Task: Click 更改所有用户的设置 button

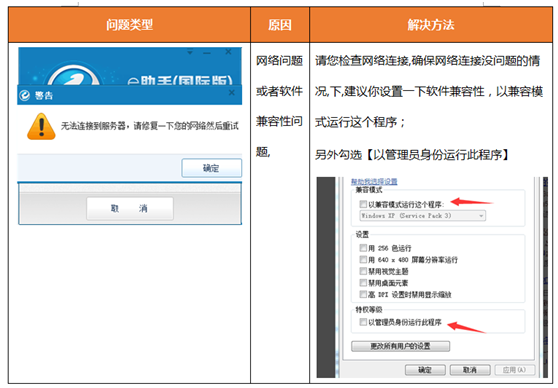Action: click(x=400, y=346)
